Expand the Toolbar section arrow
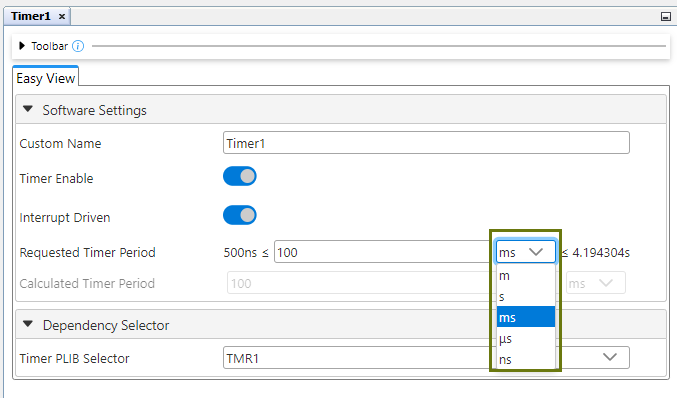Image resolution: width=677 pixels, height=398 pixels. click(22, 45)
